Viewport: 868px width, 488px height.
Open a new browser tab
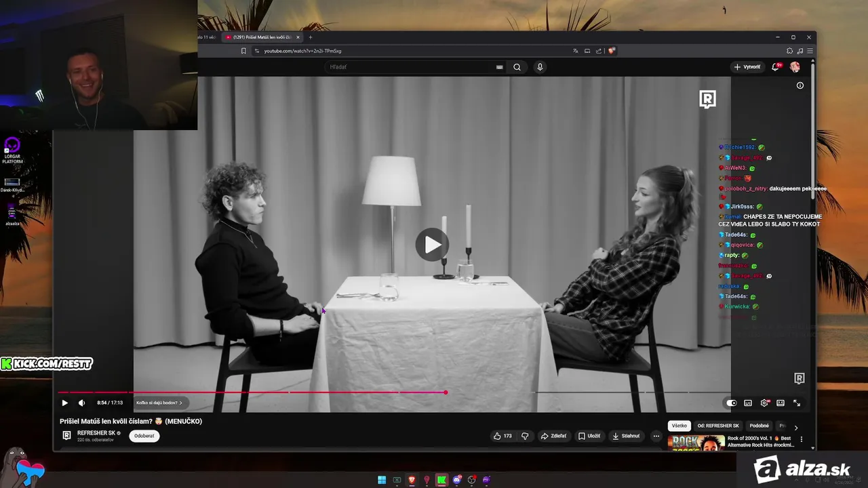(x=311, y=37)
